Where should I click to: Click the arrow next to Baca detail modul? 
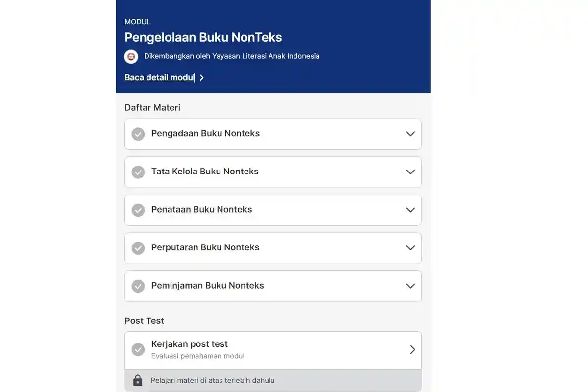point(201,77)
